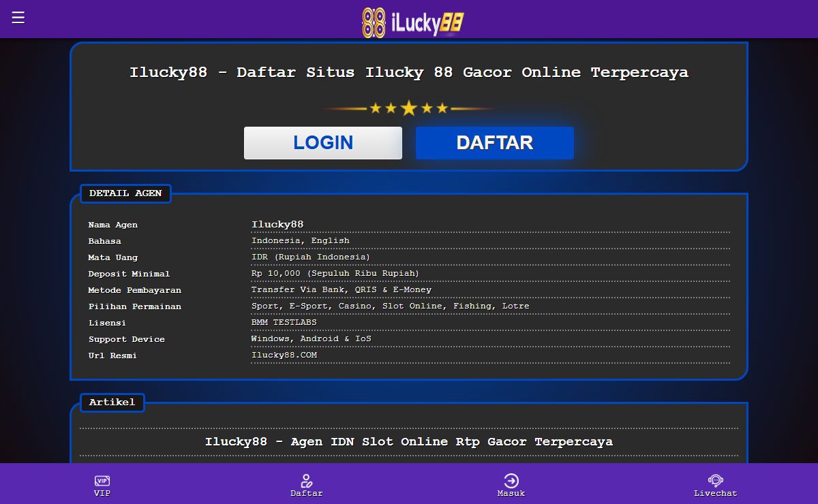Click the blue LOGIN button
Viewport: 818px width, 504px height.
pos(323,143)
